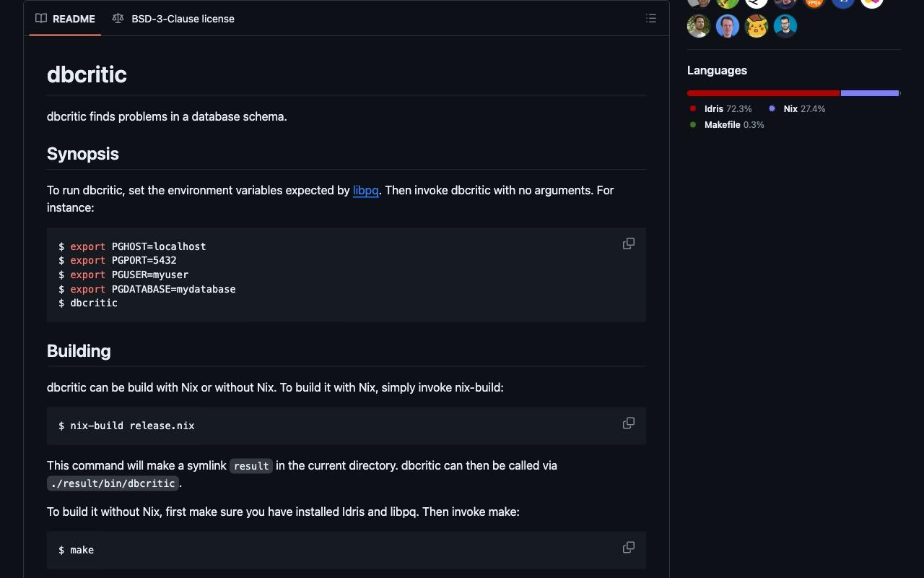Click the inline code './result/bin/dbcritic'
This screenshot has height=578, width=924.
[113, 483]
